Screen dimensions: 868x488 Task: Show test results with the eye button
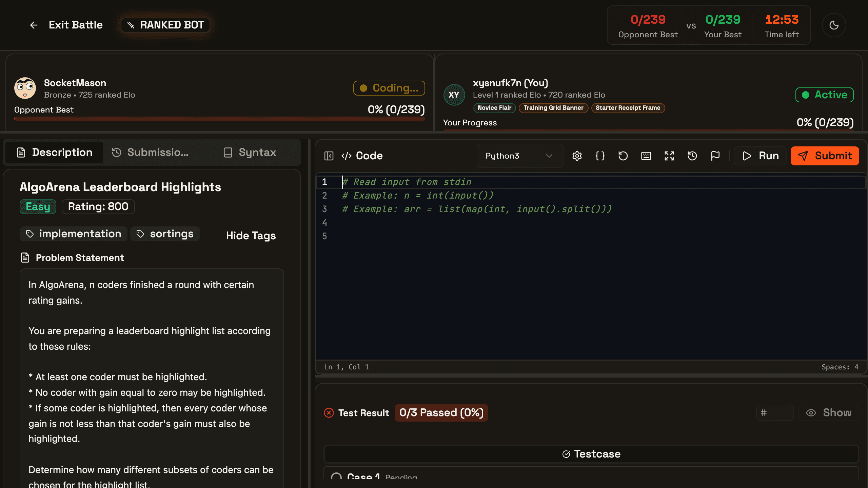828,413
